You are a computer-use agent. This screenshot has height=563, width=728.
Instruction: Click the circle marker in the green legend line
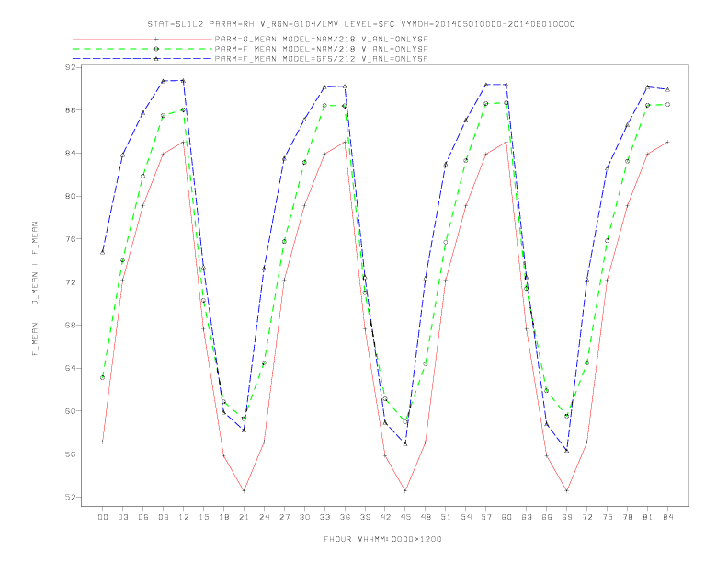click(x=156, y=49)
